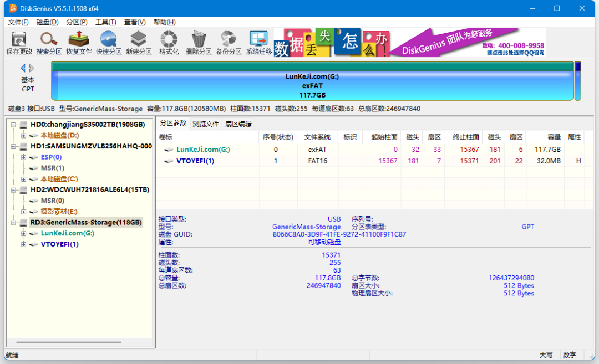
Task: Switch to the 扇区编辑 tab
Action: click(x=238, y=124)
